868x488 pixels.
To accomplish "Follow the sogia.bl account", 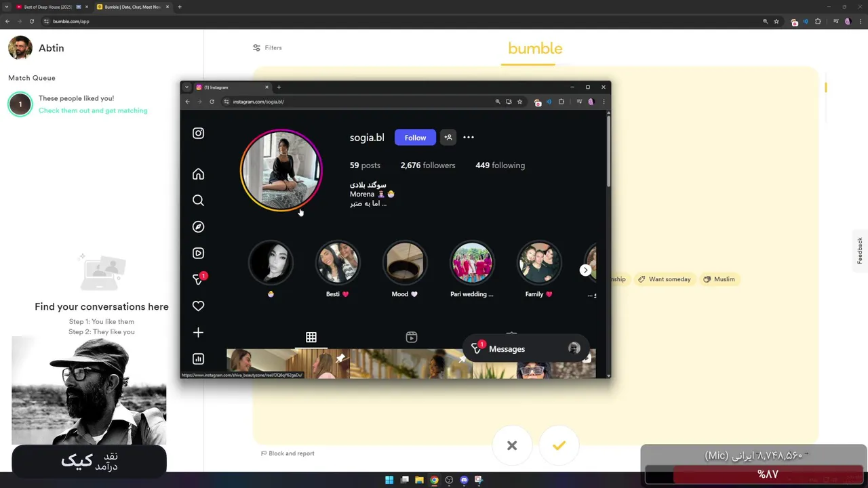I will (x=415, y=138).
